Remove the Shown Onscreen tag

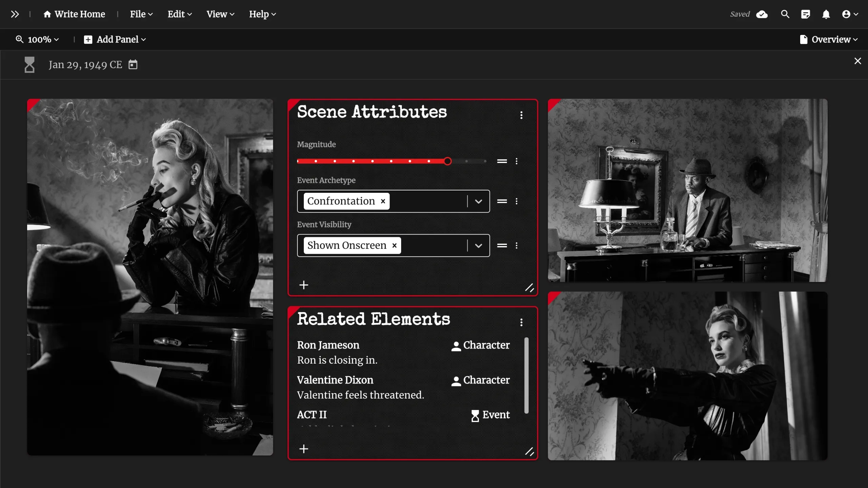(394, 245)
